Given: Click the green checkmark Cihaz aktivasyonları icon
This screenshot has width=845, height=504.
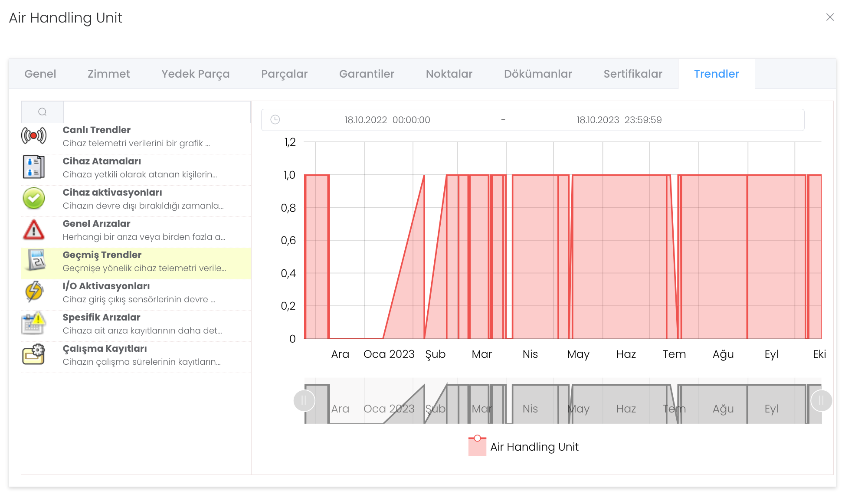Looking at the screenshot, I should (34, 199).
